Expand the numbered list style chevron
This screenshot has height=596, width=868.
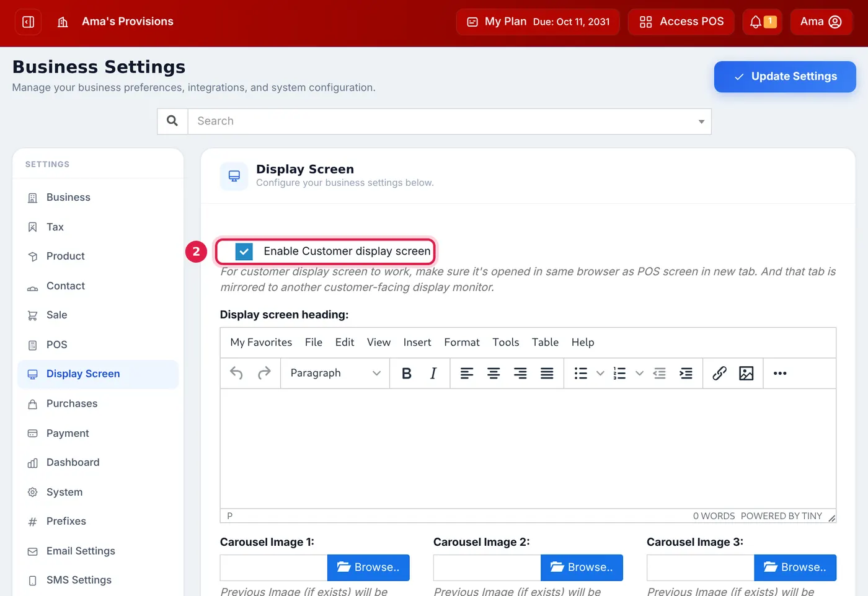click(640, 373)
